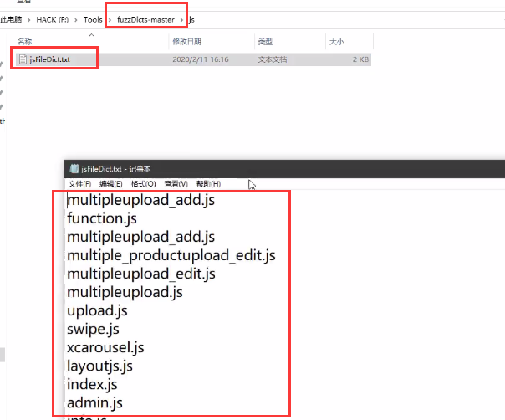Sort files by the 类型 column header
The height and width of the screenshot is (420, 505).
click(265, 41)
